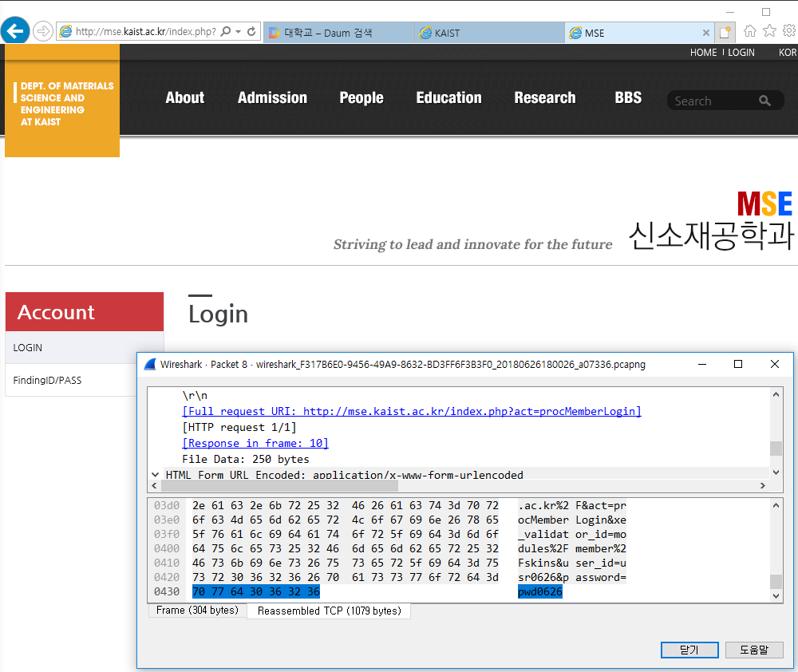Select the highlighted ASCII text pwd0626
This screenshot has width=798, height=672.
pos(540,591)
